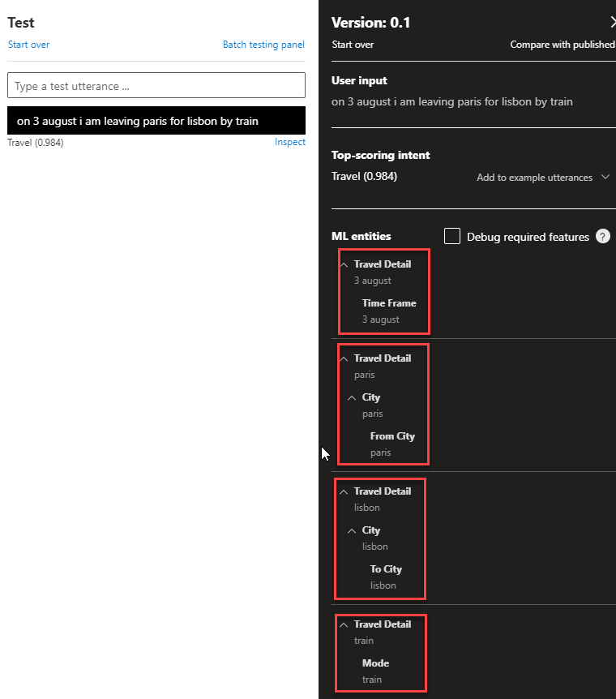616x699 pixels.
Task: Select the tested utterance about Lisbon by train
Action: pos(156,120)
